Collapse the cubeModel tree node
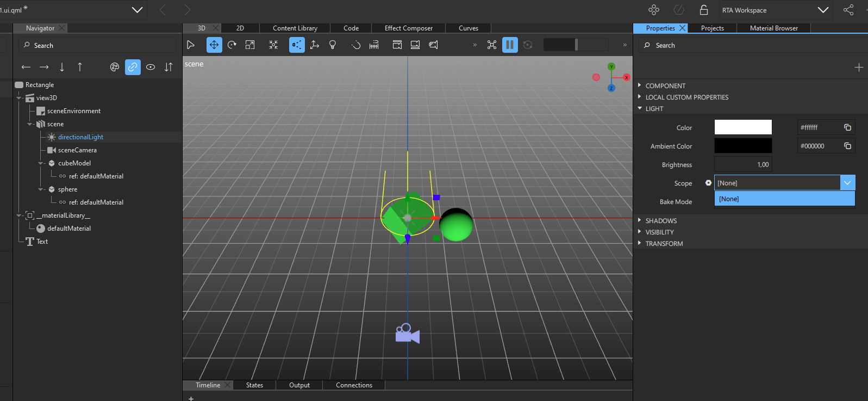This screenshot has height=401, width=868. tap(41, 163)
